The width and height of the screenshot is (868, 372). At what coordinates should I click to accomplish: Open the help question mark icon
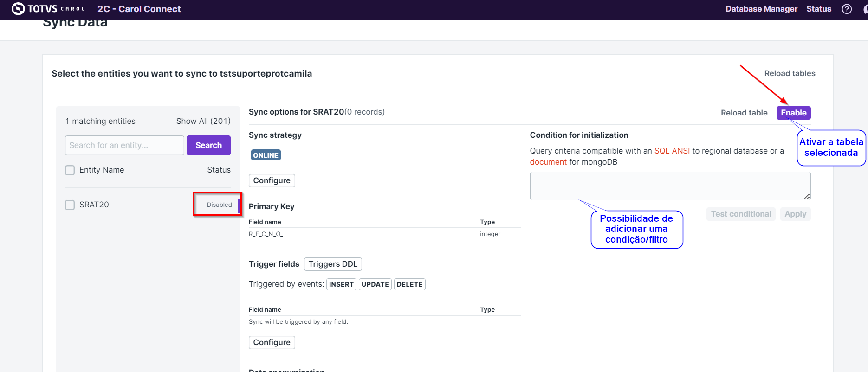point(847,9)
